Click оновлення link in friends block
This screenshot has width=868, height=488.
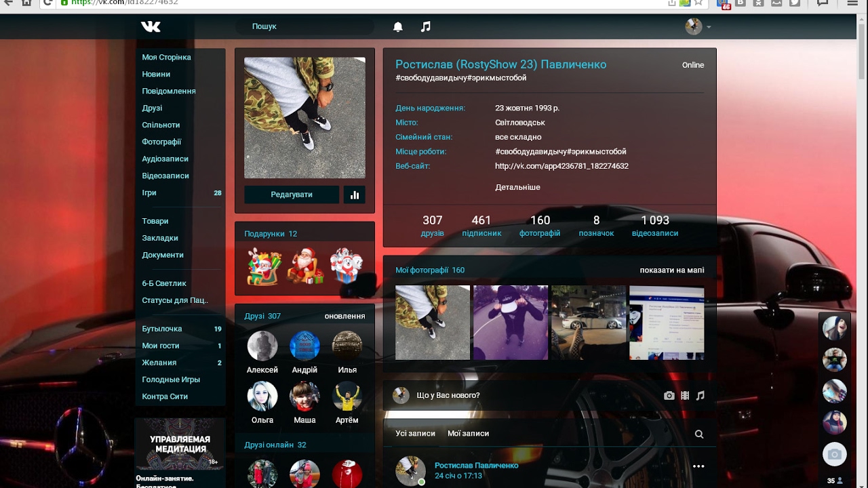(x=344, y=317)
